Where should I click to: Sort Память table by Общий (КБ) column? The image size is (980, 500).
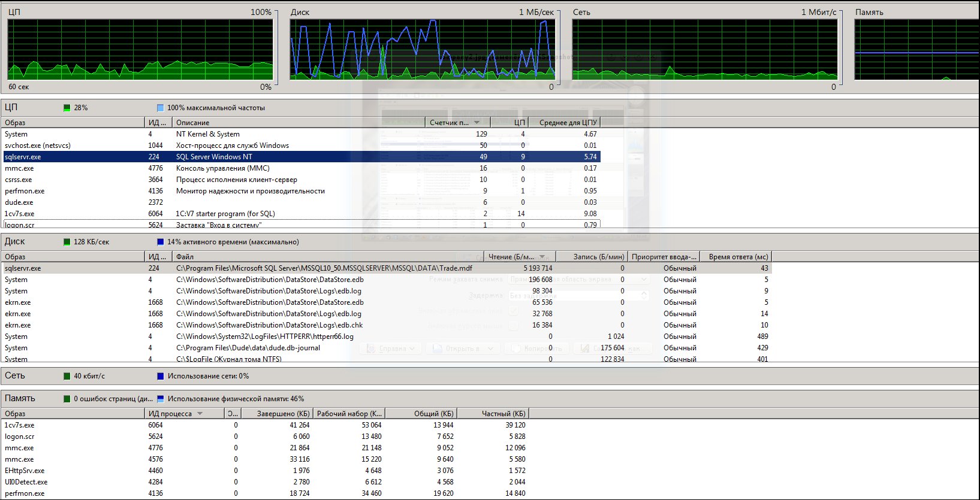[x=421, y=414]
